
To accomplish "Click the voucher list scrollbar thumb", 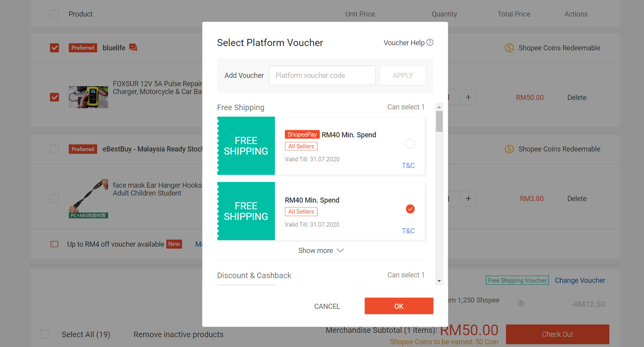I will 439,121.
